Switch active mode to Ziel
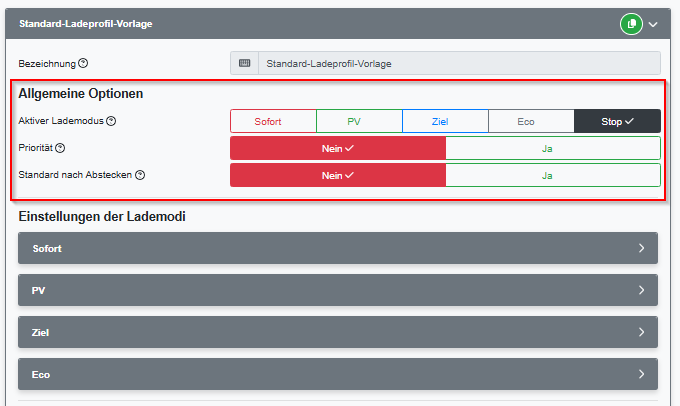 click(445, 121)
